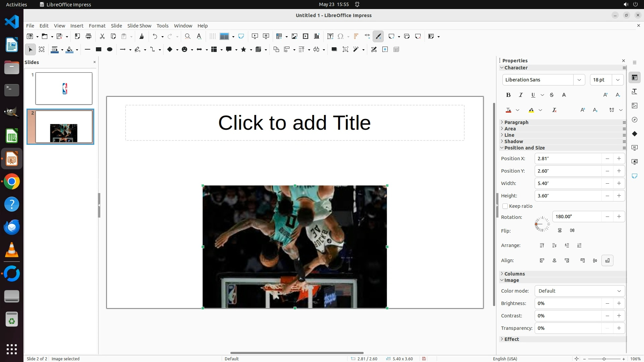
Task: Open the Format menu
Action: pyautogui.click(x=97, y=26)
